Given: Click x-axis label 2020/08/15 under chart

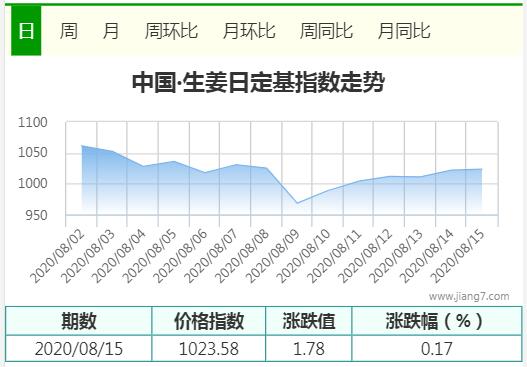Looking at the screenshot, I should pos(458,257).
